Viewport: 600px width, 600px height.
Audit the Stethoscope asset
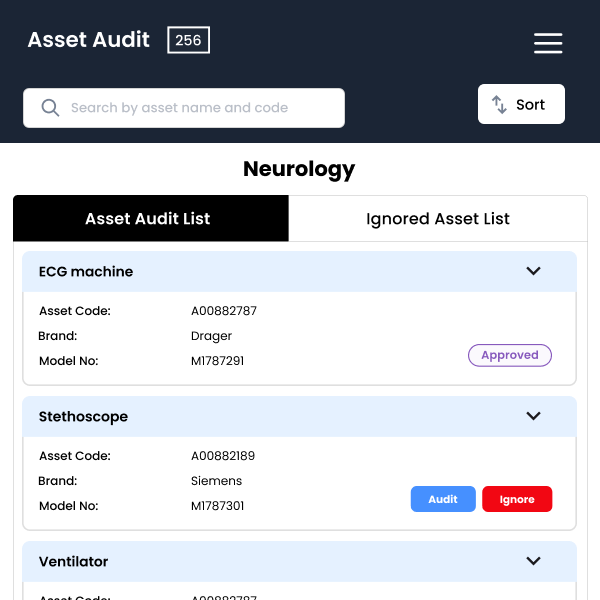443,499
